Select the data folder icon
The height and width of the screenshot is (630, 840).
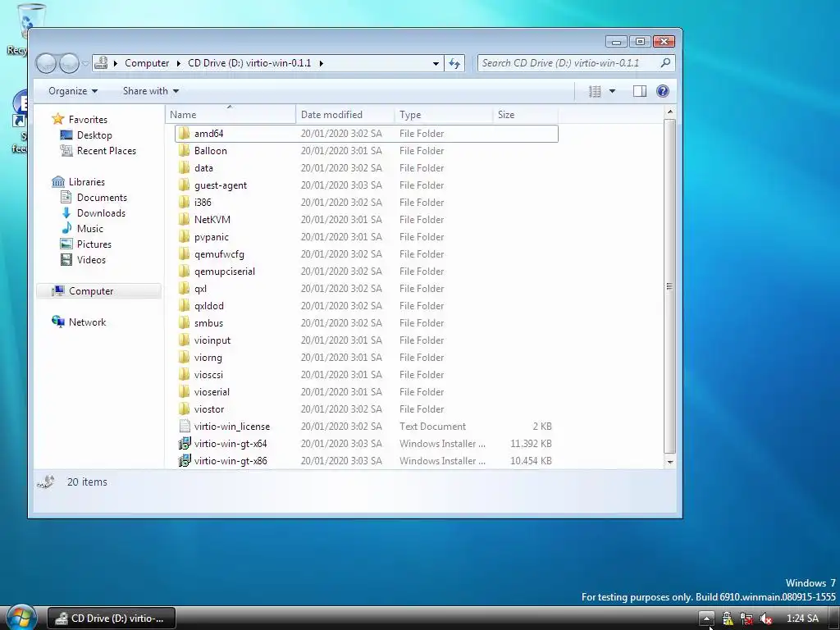pos(185,167)
